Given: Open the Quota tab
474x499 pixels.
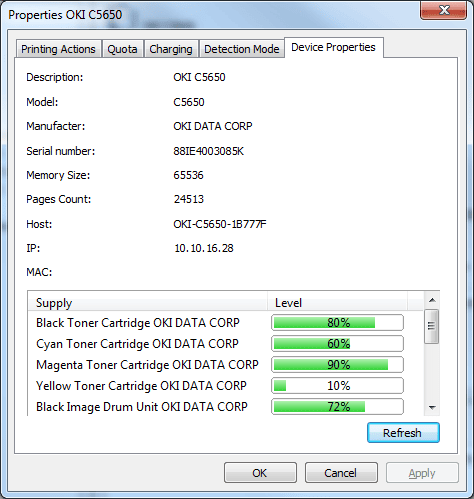Looking at the screenshot, I should coord(122,49).
